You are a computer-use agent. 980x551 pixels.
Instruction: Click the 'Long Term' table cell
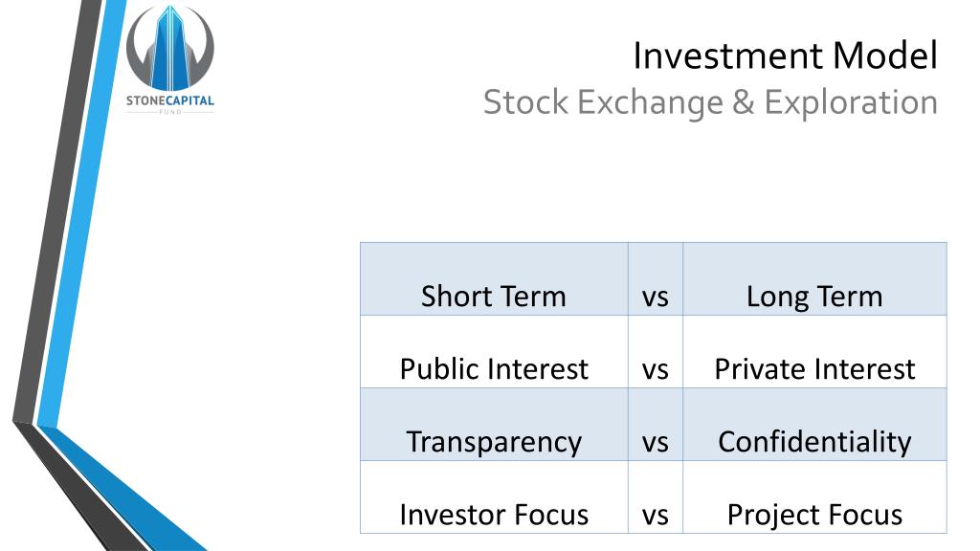point(814,279)
